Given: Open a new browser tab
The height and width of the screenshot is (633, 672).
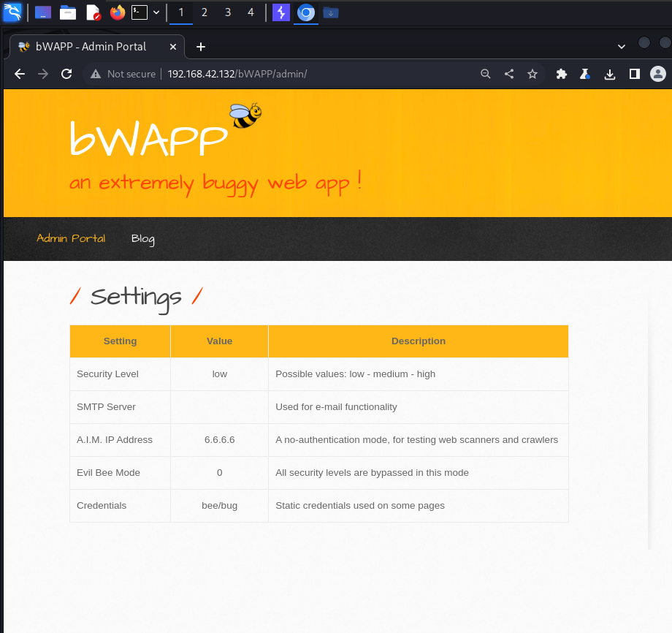Looking at the screenshot, I should pyautogui.click(x=201, y=47).
